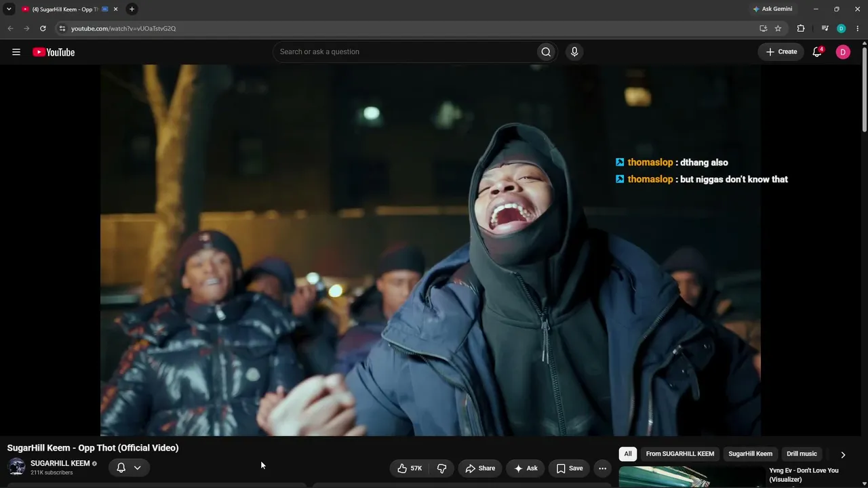This screenshot has height=488, width=868.
Task: Click the 211K subscribers text
Action: tap(52, 472)
